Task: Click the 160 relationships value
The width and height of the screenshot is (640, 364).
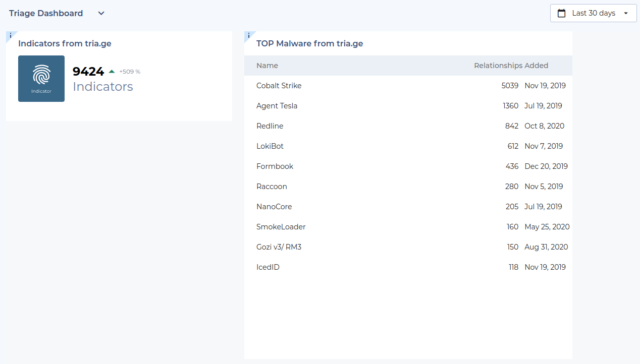Action: click(512, 227)
